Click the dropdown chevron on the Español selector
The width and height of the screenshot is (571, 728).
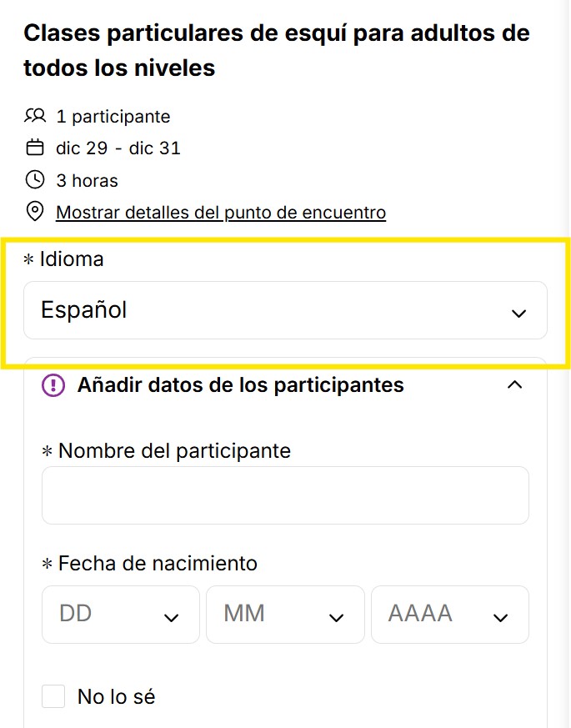pyautogui.click(x=518, y=312)
